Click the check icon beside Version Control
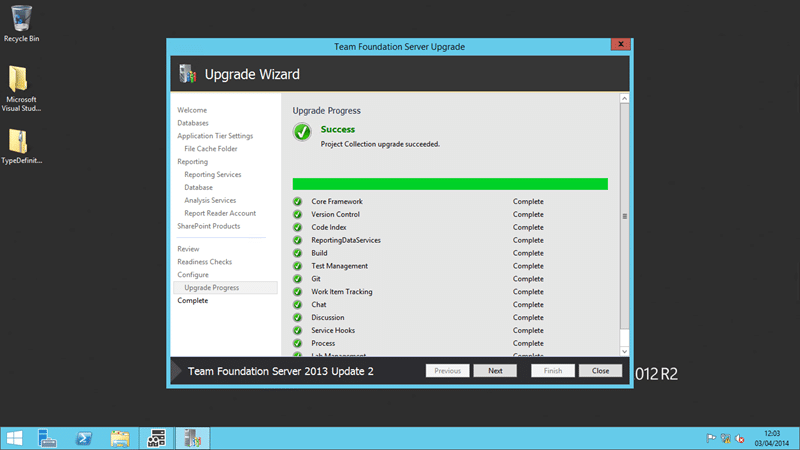800x450 pixels. (297, 214)
